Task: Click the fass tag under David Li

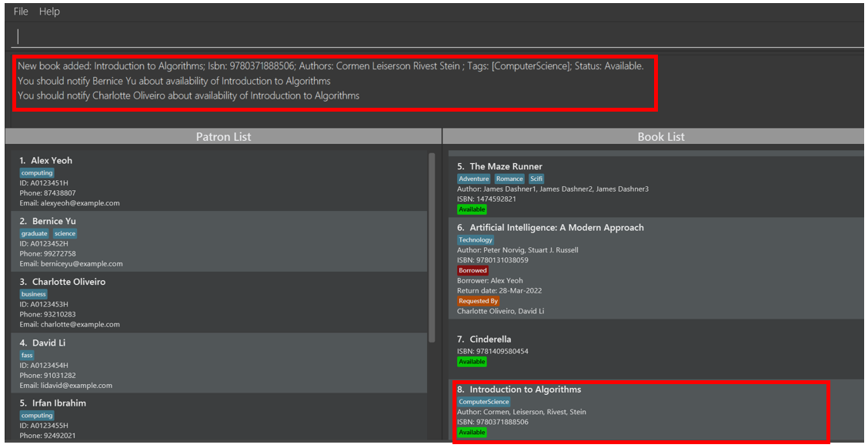Action: pos(27,355)
